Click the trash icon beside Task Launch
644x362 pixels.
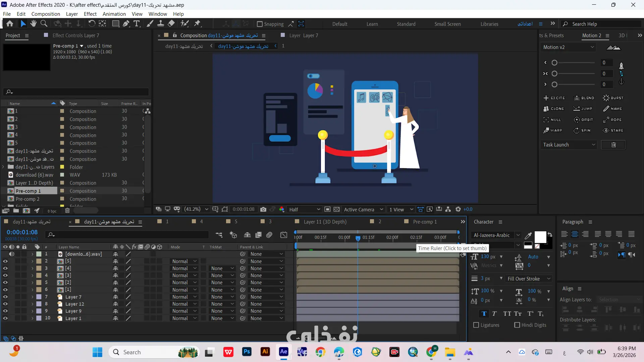tap(613, 145)
